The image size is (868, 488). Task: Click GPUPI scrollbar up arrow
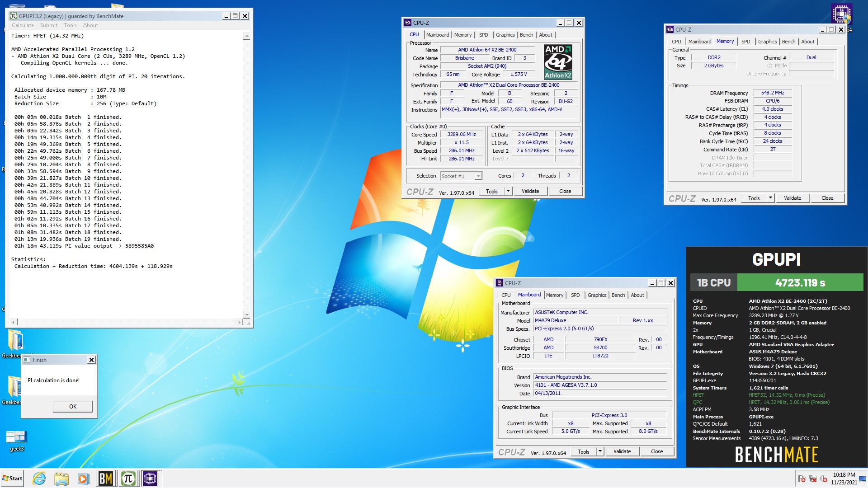tap(246, 36)
